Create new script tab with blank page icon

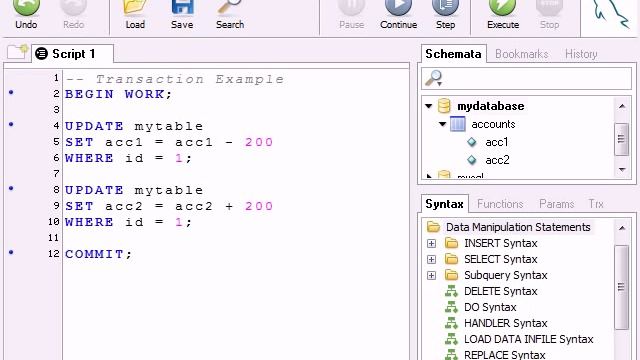click(17, 52)
